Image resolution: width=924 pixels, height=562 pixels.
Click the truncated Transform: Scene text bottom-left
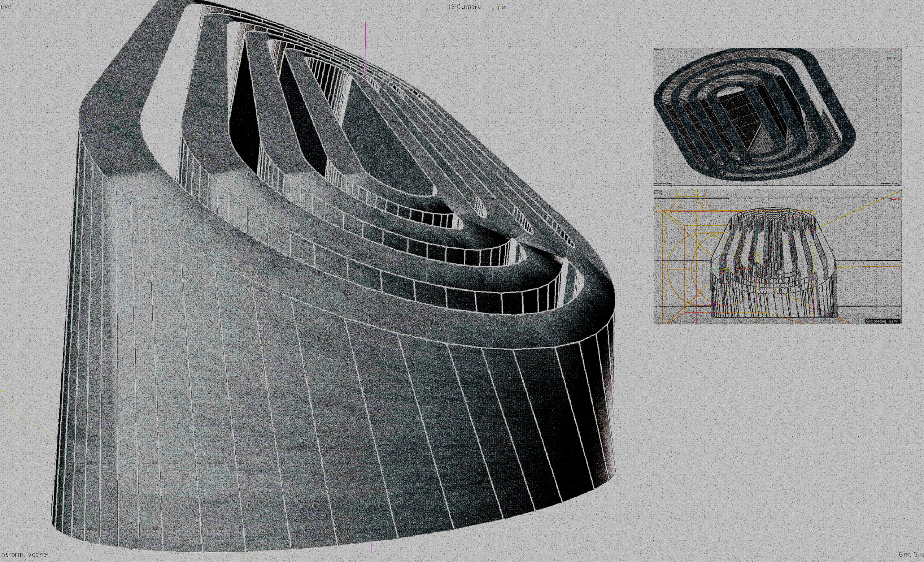pyautogui.click(x=23, y=554)
